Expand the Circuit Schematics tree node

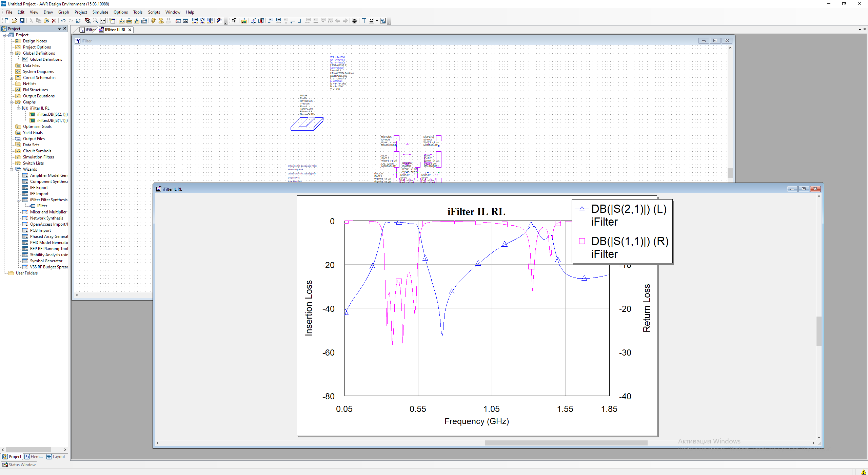pyautogui.click(x=11, y=78)
